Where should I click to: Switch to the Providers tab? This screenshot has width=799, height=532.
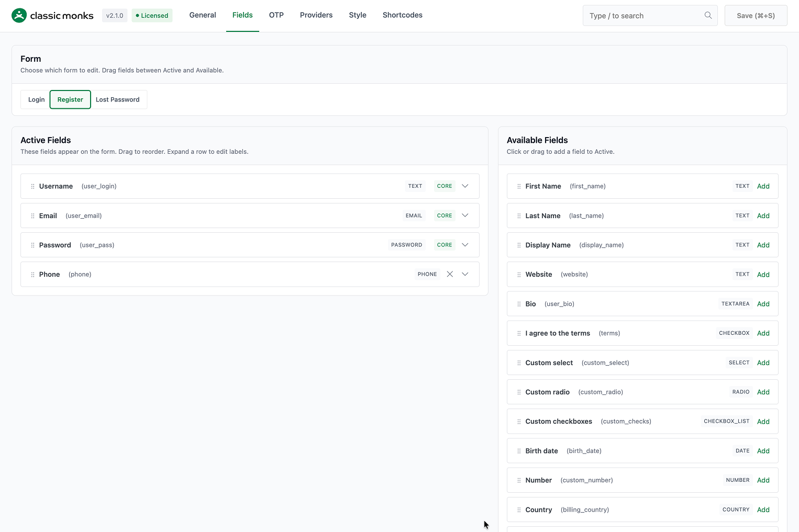316,15
